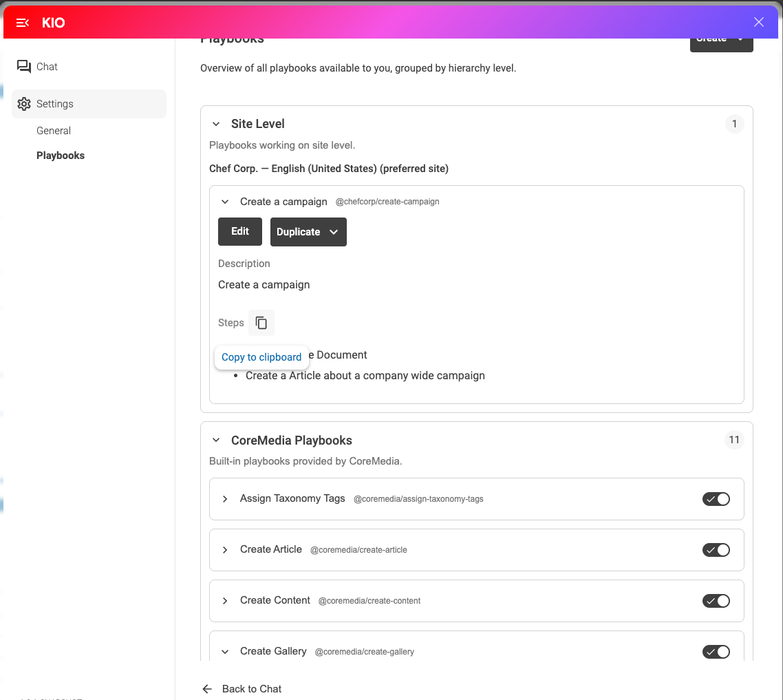
Task: Expand the Create Content playbook
Action: pos(225,601)
